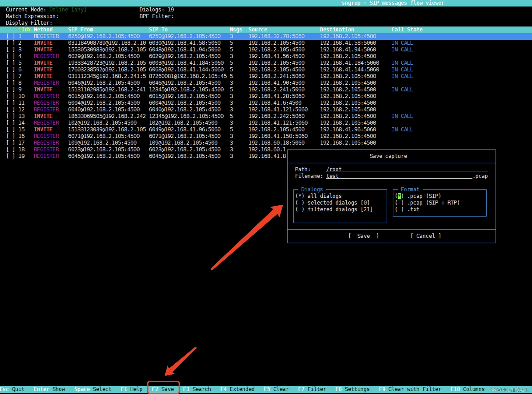Choose 'filtered dialogs [21]' radio option
The image size is (532, 394).
coord(300,209)
